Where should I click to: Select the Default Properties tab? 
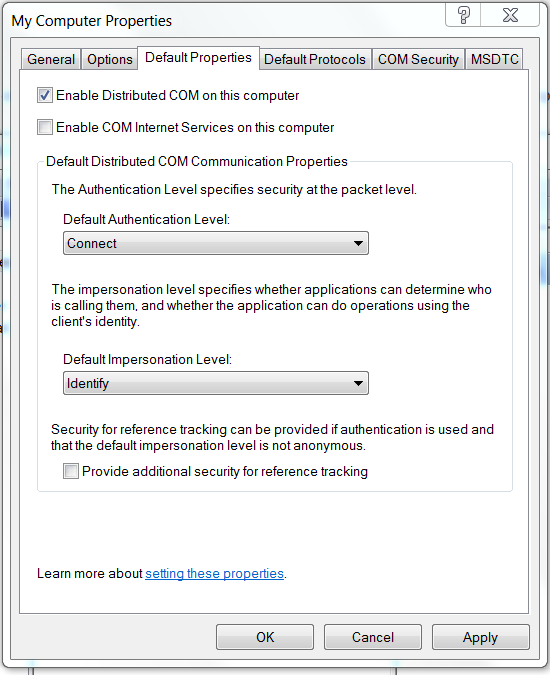[x=198, y=58]
